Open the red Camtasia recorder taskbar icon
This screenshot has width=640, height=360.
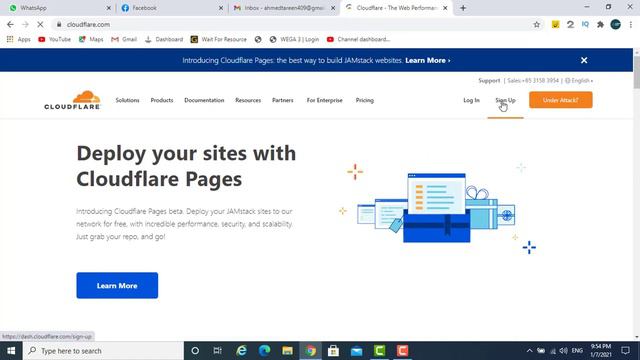(402, 351)
